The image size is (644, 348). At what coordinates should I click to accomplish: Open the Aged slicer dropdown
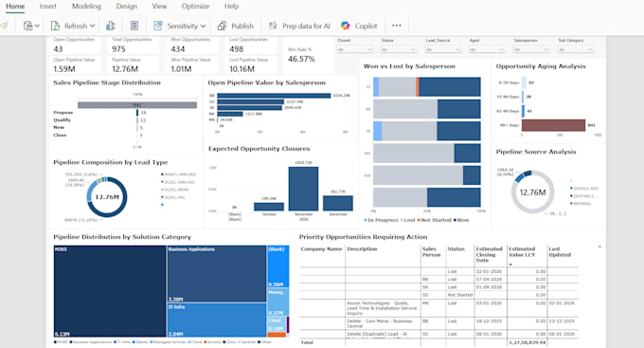pos(487,49)
